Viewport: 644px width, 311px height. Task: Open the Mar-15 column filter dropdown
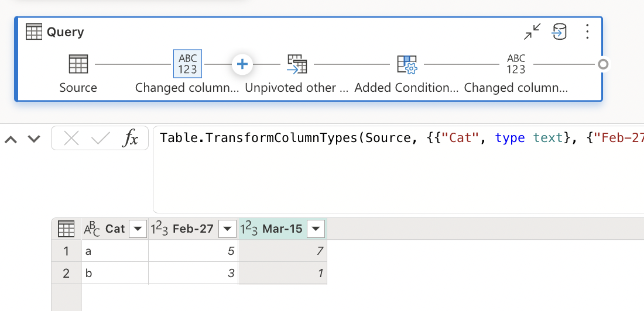coord(316,229)
